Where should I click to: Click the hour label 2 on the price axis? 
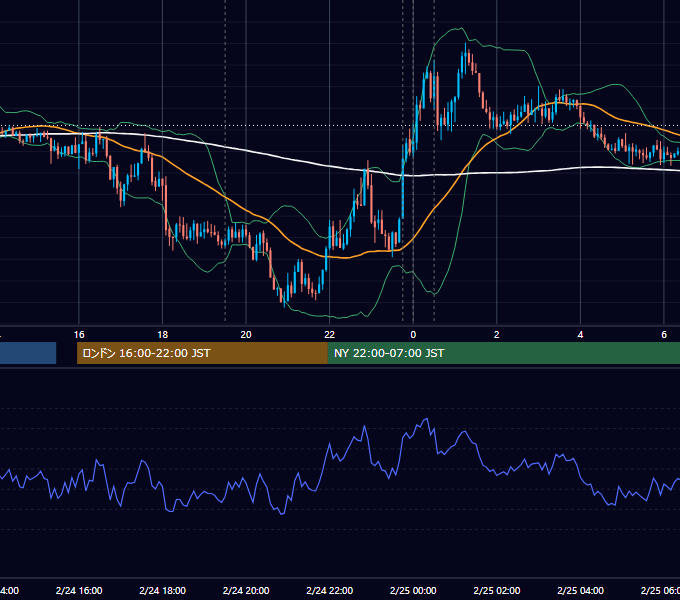pyautogui.click(x=497, y=335)
